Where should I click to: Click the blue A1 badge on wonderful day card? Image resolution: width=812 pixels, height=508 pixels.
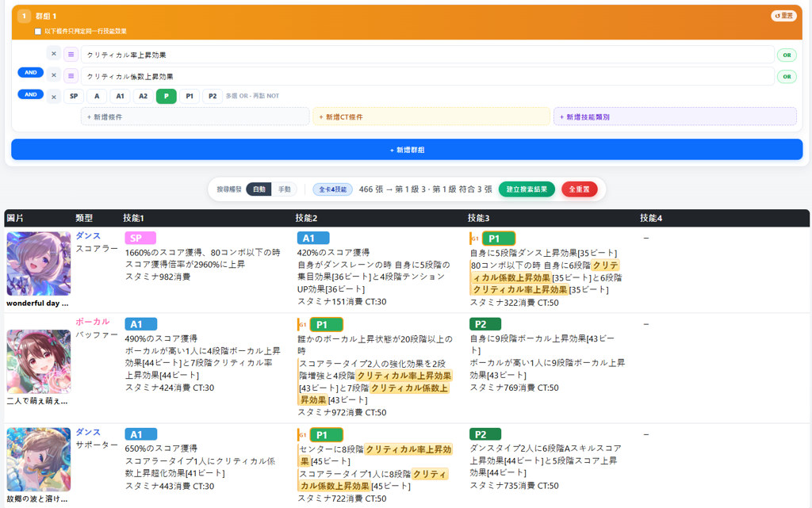click(312, 238)
